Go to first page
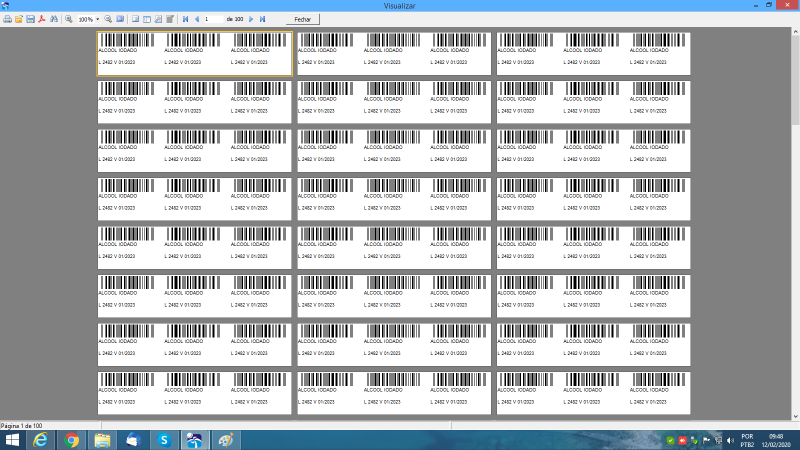800x450 pixels. point(186,19)
